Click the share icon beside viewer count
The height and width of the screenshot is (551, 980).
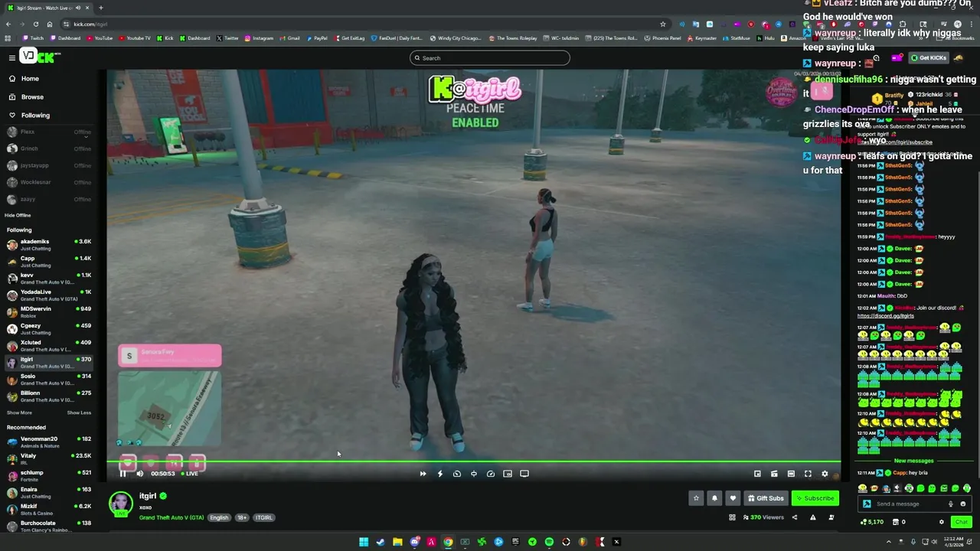794,517
